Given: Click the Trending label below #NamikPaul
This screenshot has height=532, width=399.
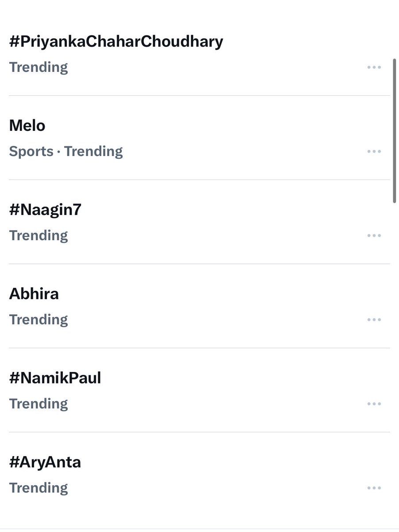Looking at the screenshot, I should pyautogui.click(x=39, y=404).
